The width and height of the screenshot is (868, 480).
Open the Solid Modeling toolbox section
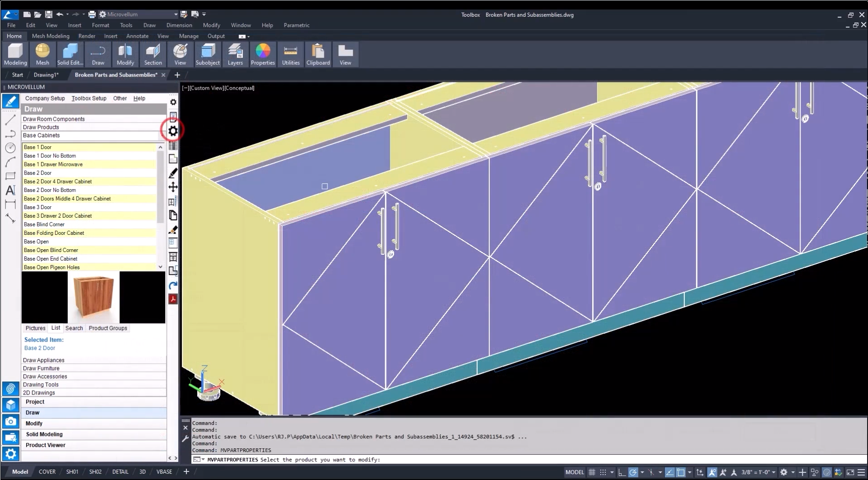tap(94, 434)
